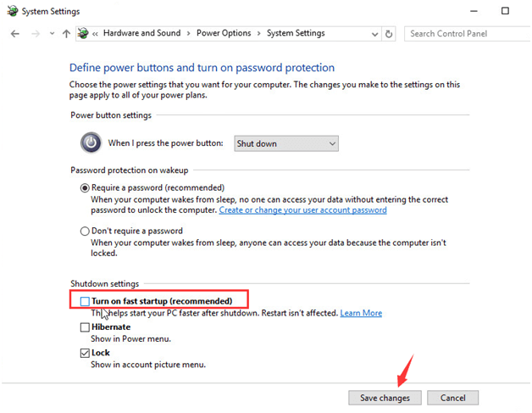Screen dimensions: 532x413
Task: Click the power button icon
Action: (x=91, y=142)
